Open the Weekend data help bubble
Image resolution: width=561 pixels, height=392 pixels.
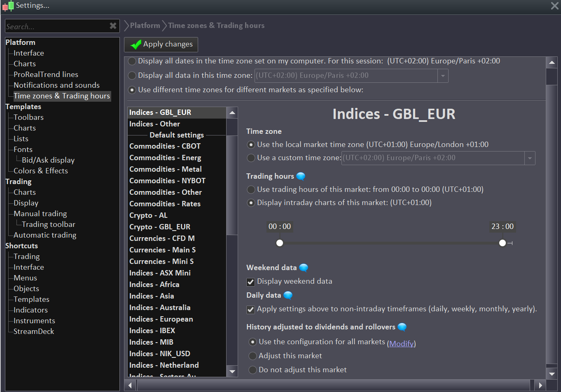coord(304,268)
